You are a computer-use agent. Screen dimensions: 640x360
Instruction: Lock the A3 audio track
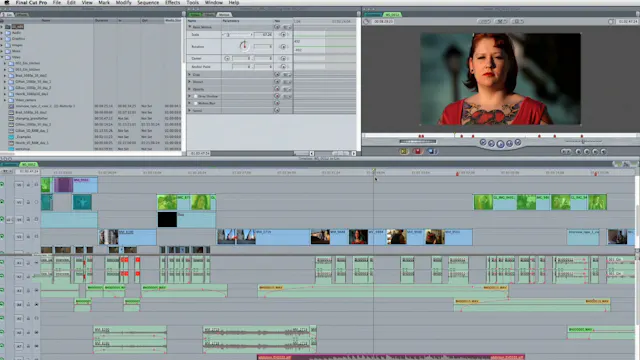[28, 290]
